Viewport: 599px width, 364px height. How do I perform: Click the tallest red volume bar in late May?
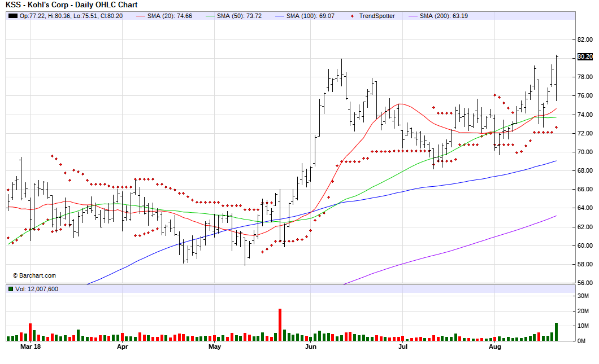coord(280,324)
